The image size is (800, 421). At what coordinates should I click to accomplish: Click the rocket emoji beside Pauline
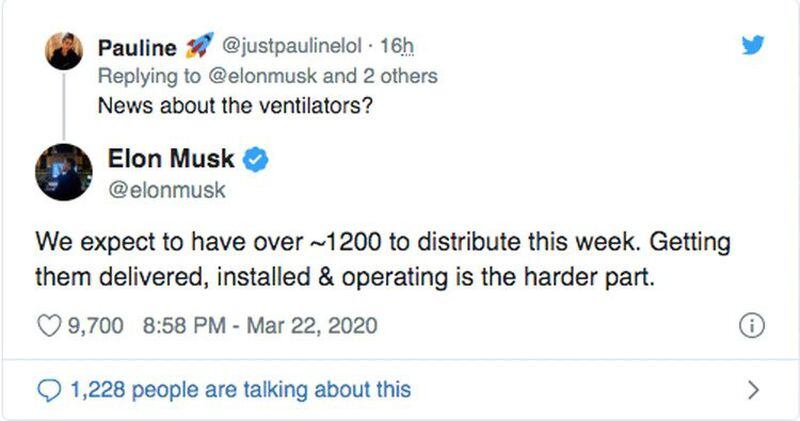199,45
